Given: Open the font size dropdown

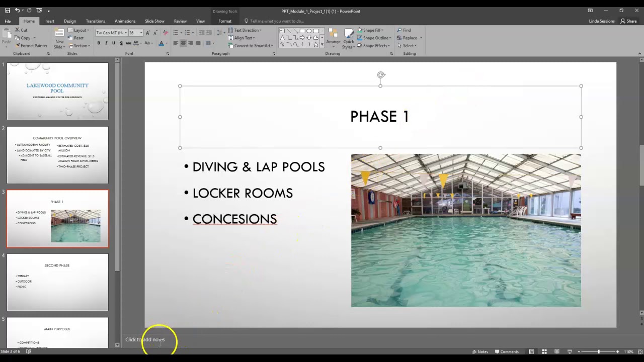Looking at the screenshot, I should click(x=141, y=33).
